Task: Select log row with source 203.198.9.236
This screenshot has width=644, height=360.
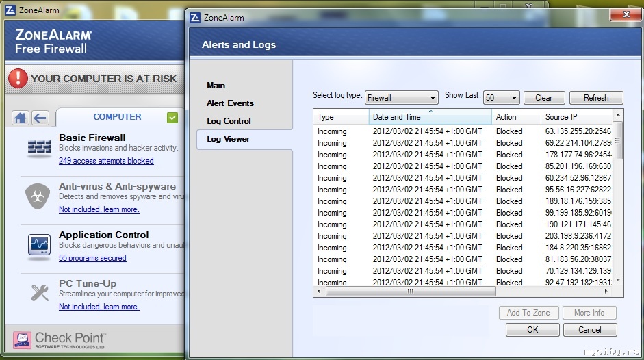Action: 463,236
